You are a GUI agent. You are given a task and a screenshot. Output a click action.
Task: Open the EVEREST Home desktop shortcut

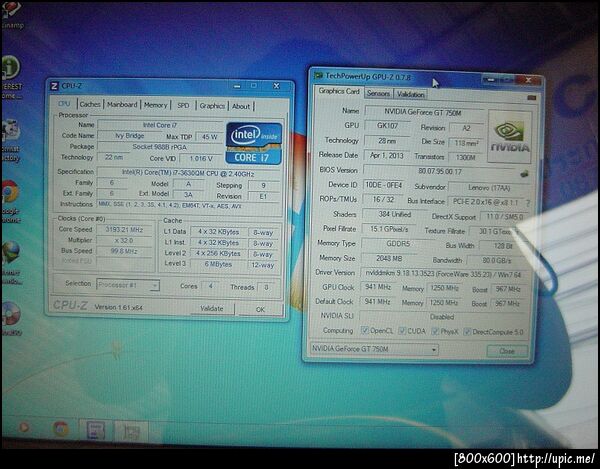(x=11, y=77)
